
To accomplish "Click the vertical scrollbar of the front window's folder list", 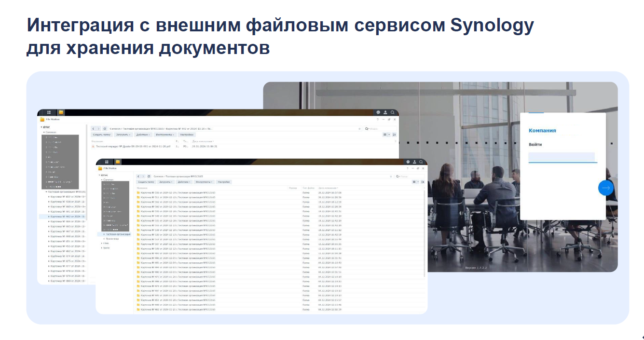I will (425, 233).
